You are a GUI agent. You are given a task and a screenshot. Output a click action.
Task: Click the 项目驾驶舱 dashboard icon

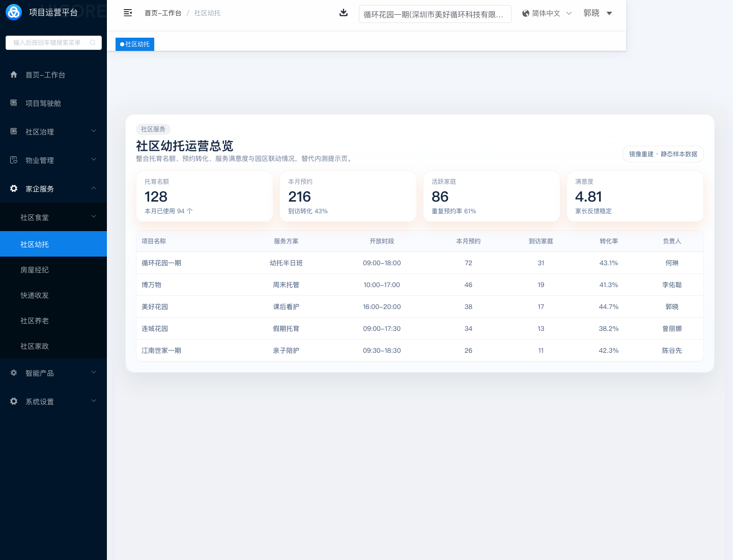14,103
